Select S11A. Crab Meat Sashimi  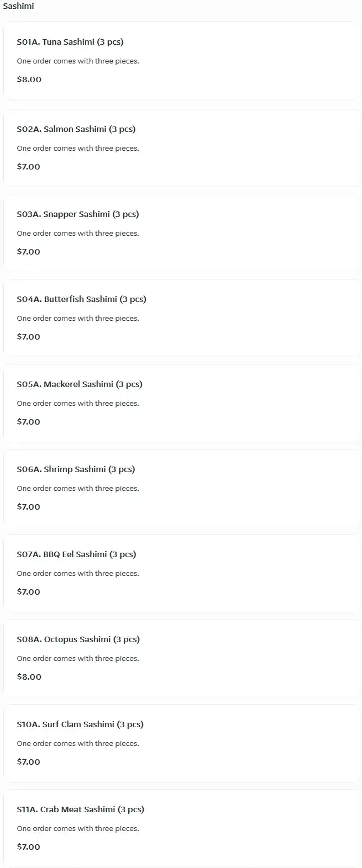(x=80, y=809)
